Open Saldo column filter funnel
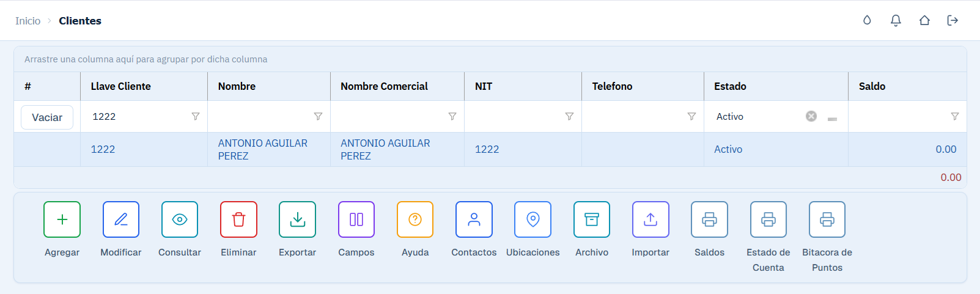 [955, 116]
